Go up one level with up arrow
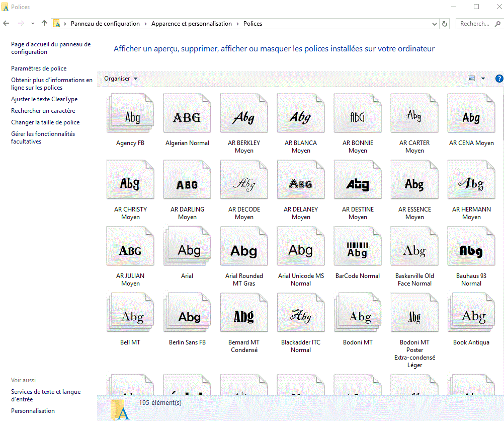The image size is (504, 421). click(x=44, y=23)
